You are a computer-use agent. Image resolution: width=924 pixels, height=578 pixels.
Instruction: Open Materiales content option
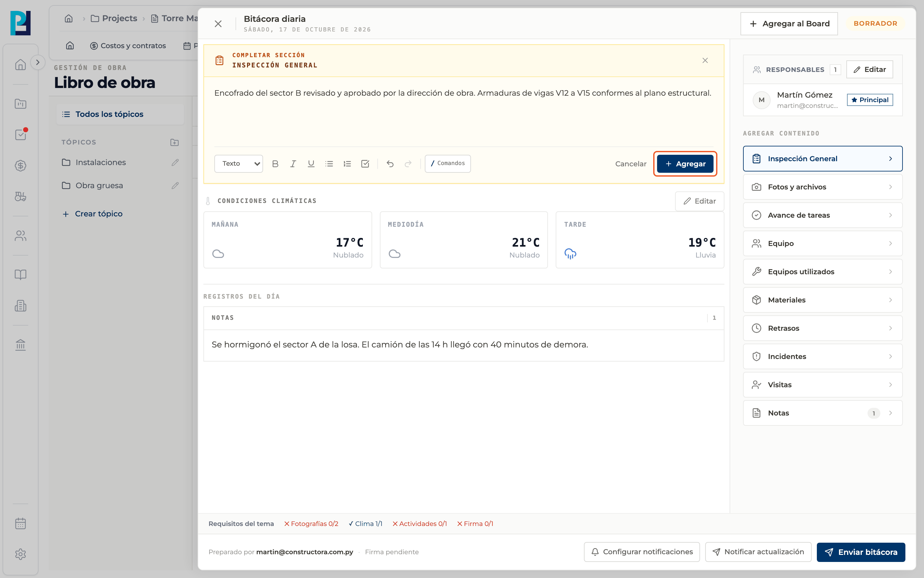[822, 300]
